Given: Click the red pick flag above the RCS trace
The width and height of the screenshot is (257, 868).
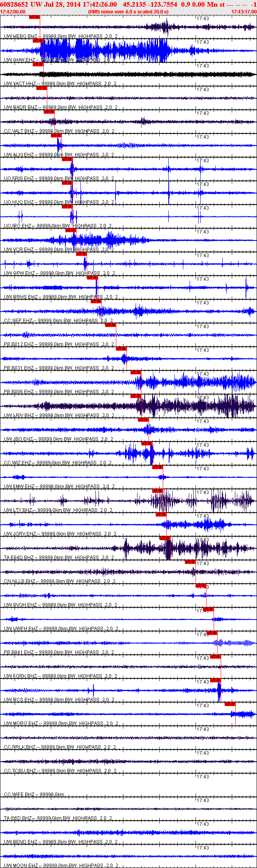Looking at the screenshot, I should click(215, 680).
